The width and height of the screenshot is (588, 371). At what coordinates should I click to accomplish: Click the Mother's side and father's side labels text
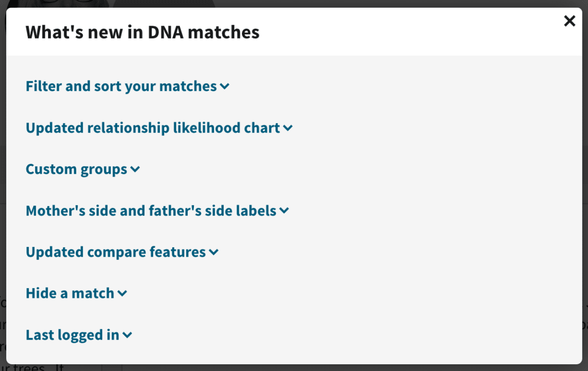pyautogui.click(x=151, y=211)
